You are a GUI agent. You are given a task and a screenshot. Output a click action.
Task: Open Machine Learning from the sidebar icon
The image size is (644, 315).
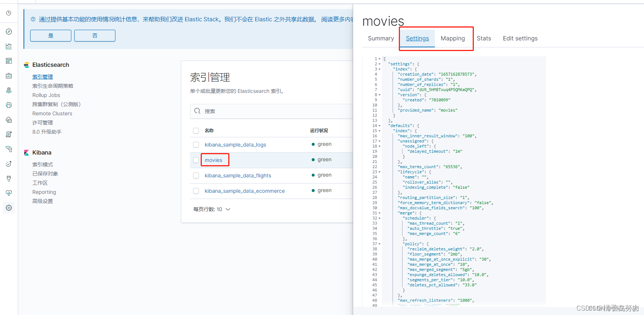point(9,105)
